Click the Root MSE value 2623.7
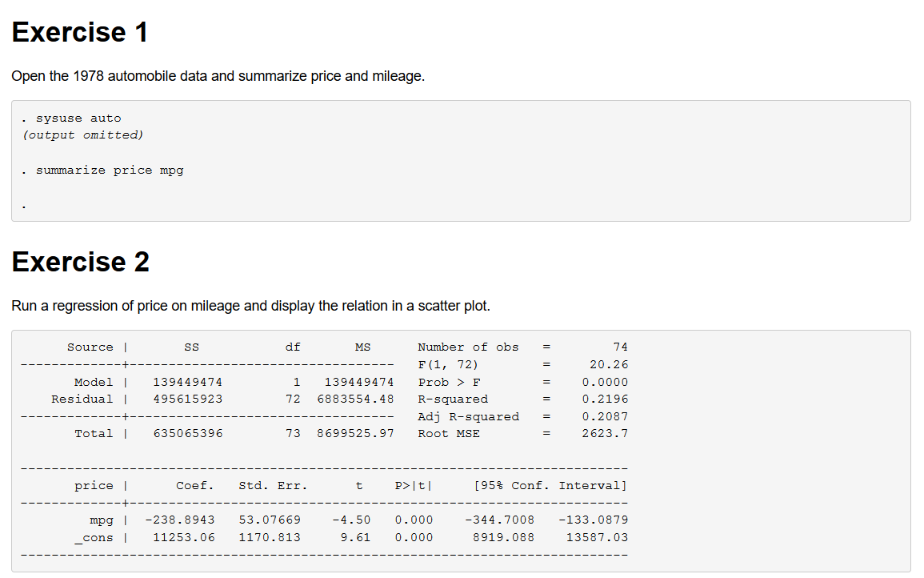Screen dimensions: 924x578 [x=605, y=434]
